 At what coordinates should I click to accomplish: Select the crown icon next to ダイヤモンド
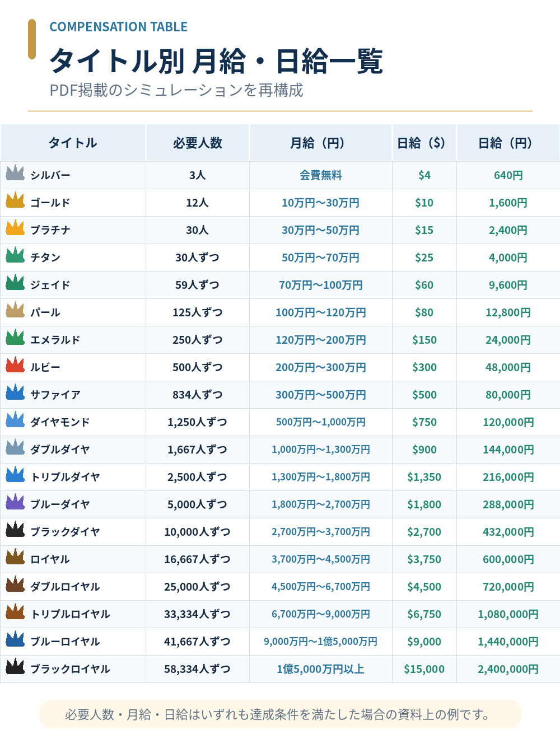[15, 420]
